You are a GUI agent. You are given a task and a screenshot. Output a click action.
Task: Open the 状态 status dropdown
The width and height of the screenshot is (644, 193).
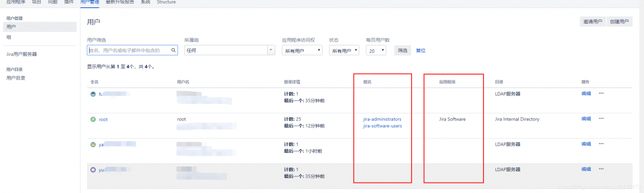344,50
